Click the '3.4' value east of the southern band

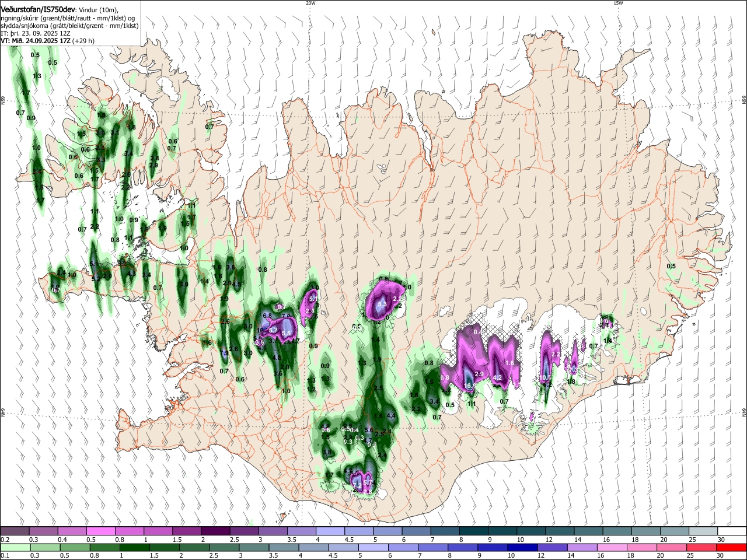coord(434,402)
